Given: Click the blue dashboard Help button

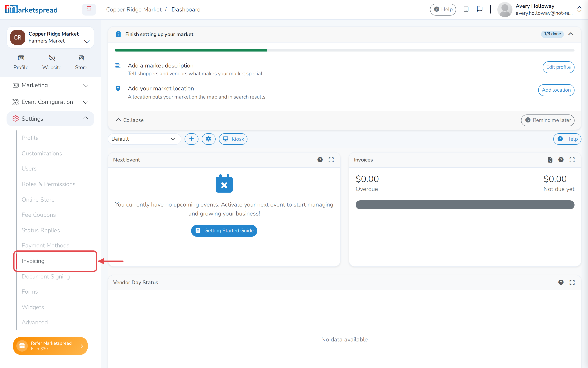Looking at the screenshot, I should 567,139.
